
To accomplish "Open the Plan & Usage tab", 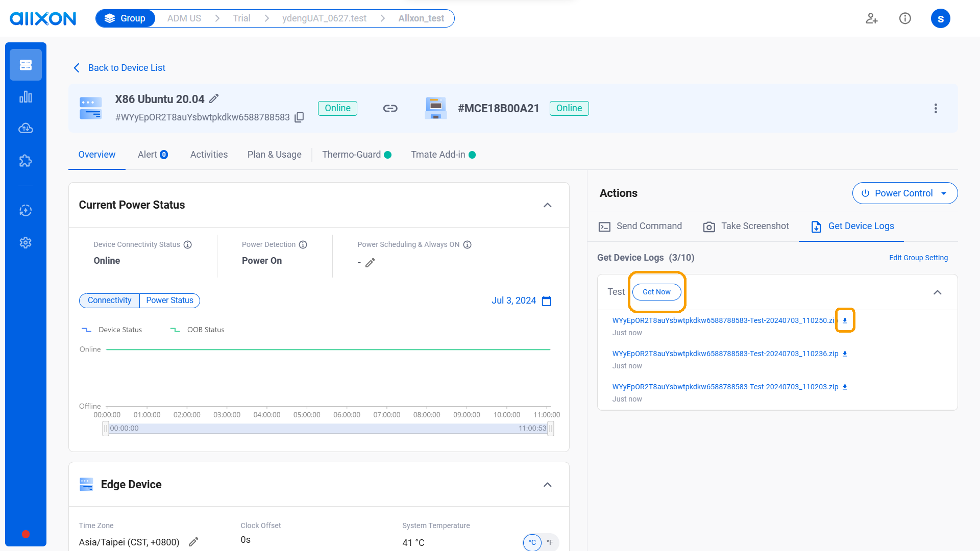I will 275,155.
